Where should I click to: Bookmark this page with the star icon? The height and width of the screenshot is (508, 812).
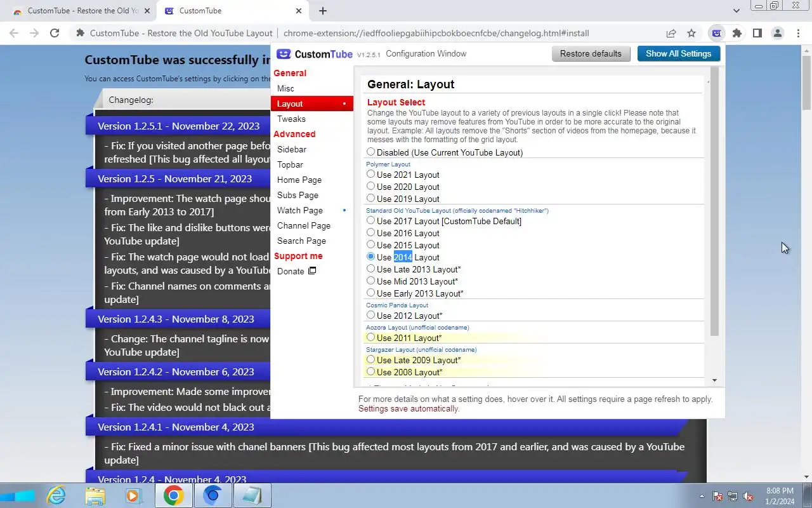[691, 33]
